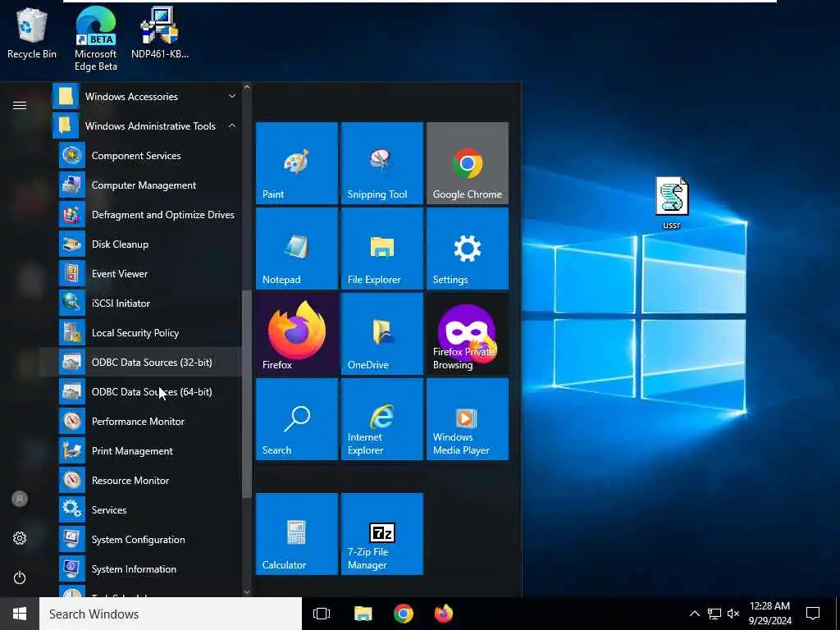
Task: Open the user account icon in the Start sidebar
Action: click(x=20, y=499)
